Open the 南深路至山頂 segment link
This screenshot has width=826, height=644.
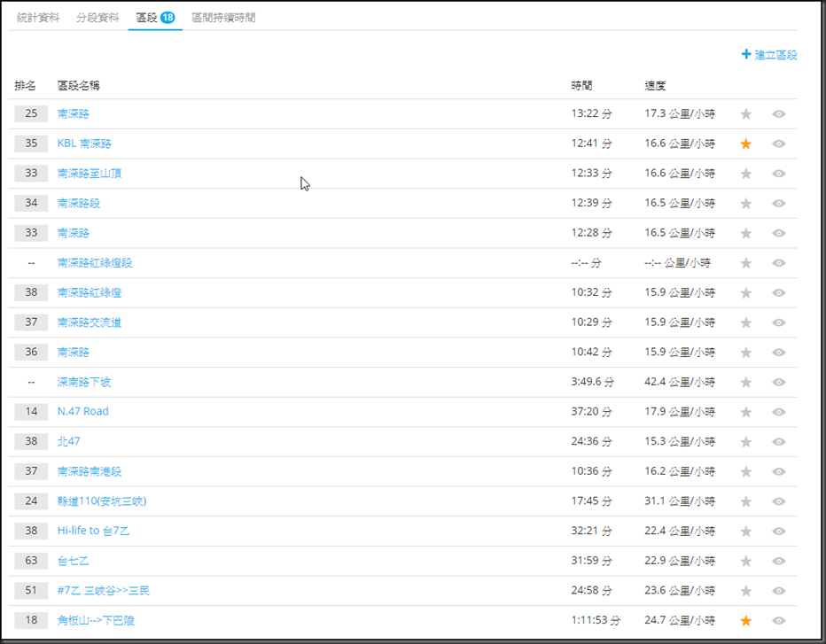[x=90, y=174]
